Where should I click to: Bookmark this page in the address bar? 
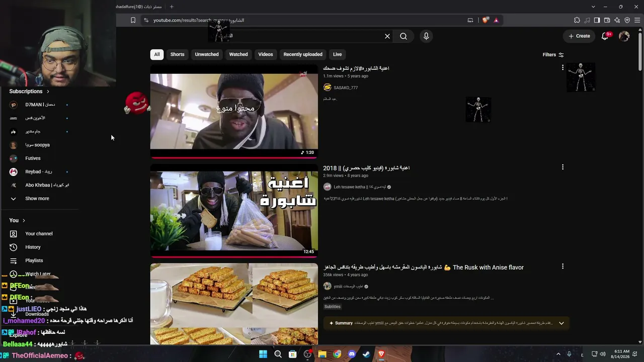click(x=133, y=20)
